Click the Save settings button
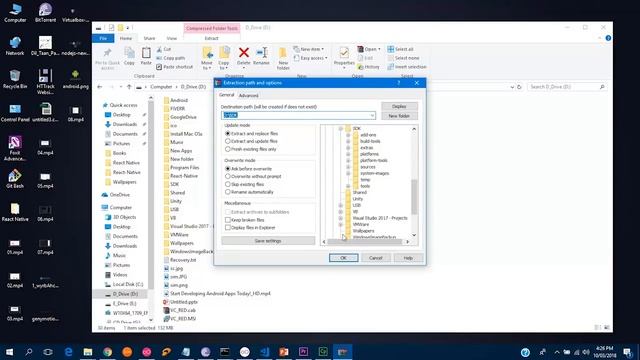Image resolution: width=640 pixels, height=360 pixels. [268, 241]
